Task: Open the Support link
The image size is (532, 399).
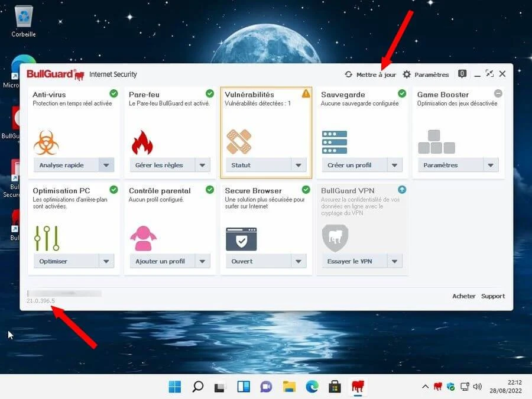Action: pyautogui.click(x=493, y=296)
